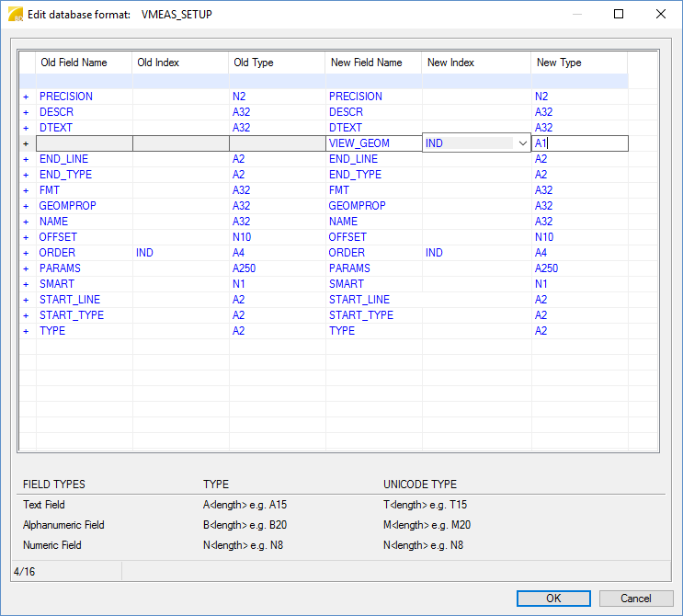Click the plus marker beside DESCR row
This screenshot has width=683, height=616.
tap(26, 112)
